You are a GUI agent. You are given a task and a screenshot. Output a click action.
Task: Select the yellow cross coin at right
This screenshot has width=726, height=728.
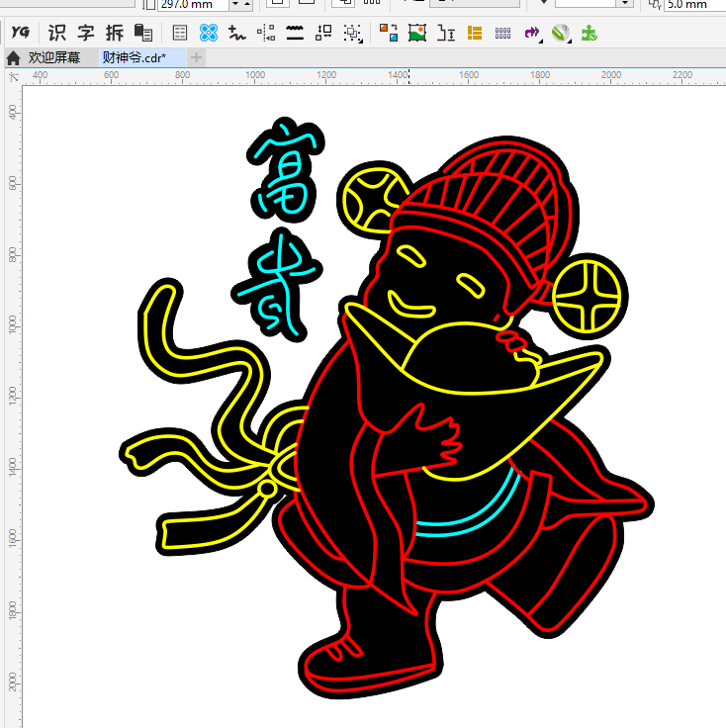click(588, 296)
